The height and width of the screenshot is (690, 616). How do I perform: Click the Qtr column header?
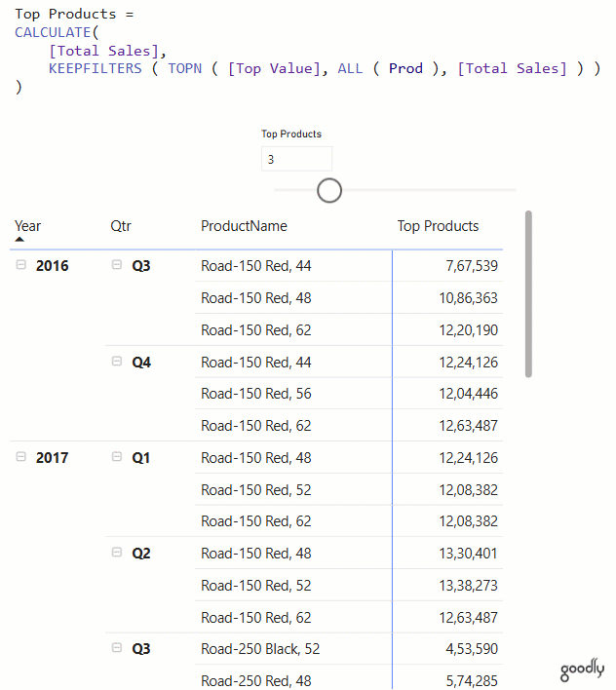pos(121,226)
